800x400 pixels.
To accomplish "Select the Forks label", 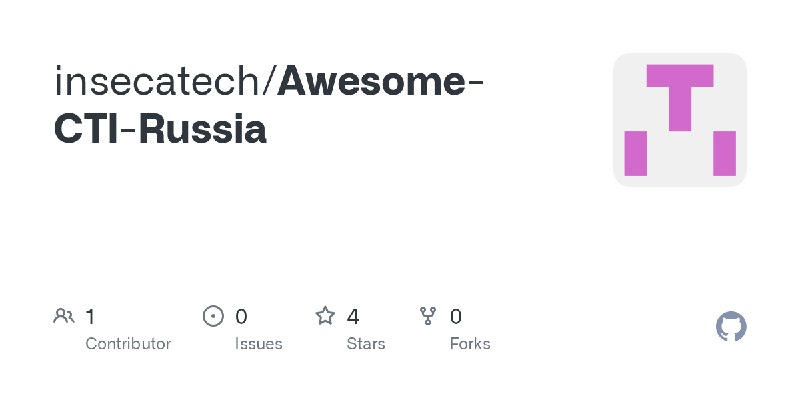I will [470, 344].
